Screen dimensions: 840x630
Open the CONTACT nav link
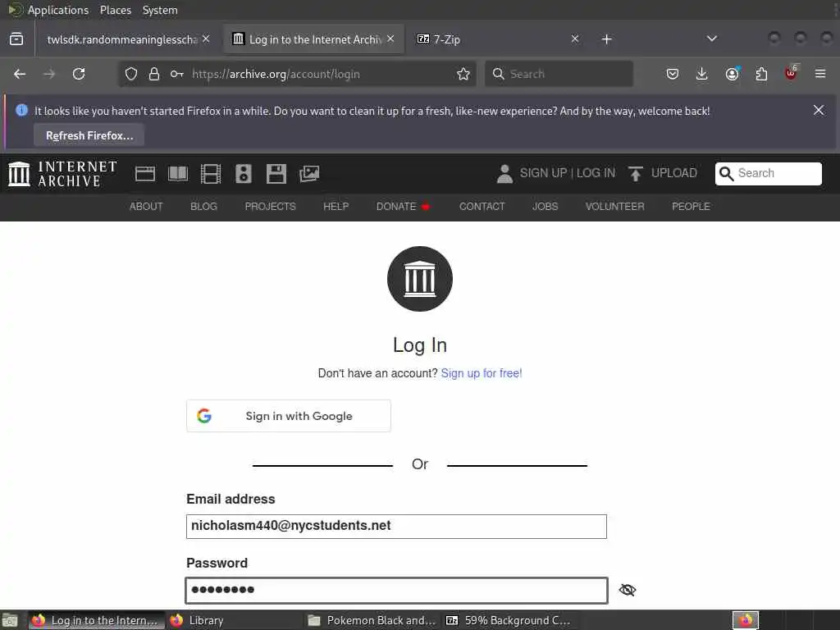(482, 207)
